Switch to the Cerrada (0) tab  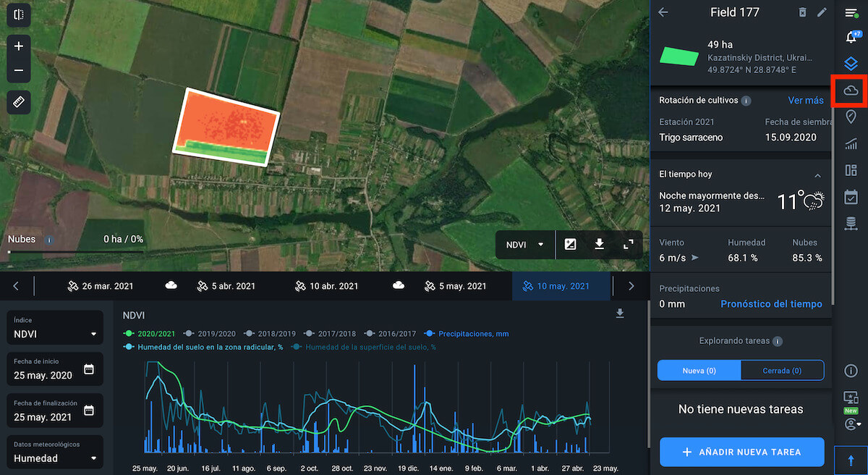click(x=782, y=371)
